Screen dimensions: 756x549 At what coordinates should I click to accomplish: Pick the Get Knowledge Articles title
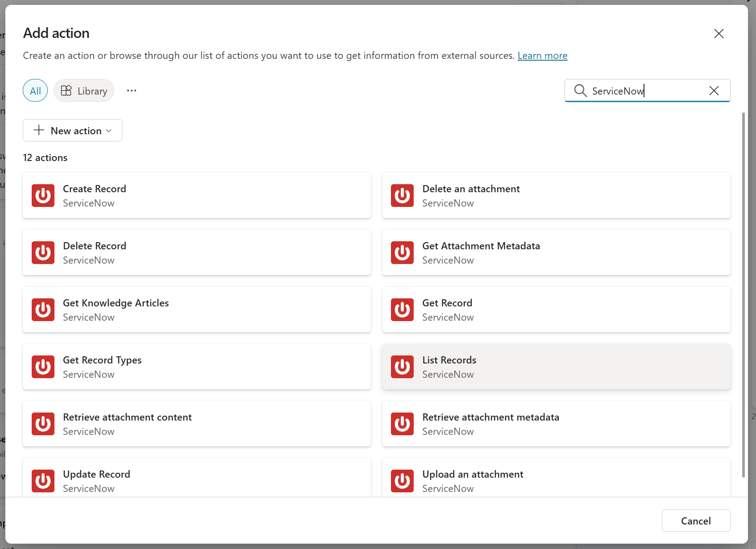click(x=116, y=303)
